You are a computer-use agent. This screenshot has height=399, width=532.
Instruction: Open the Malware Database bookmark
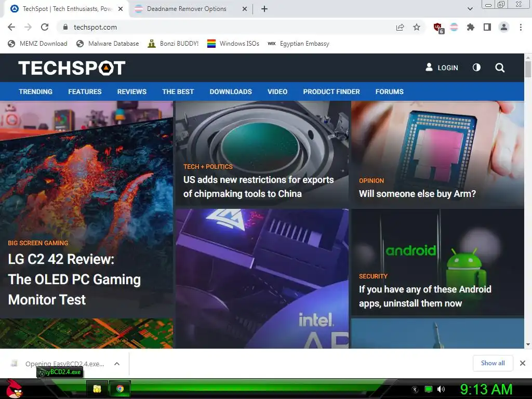(108, 44)
